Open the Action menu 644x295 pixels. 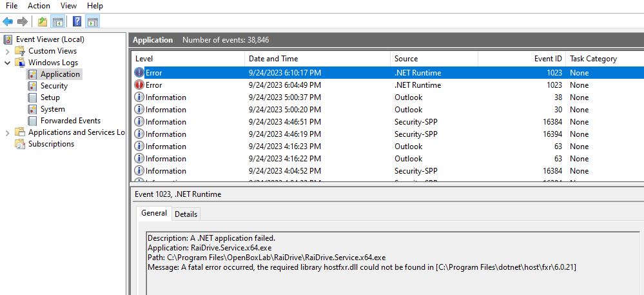[39, 6]
